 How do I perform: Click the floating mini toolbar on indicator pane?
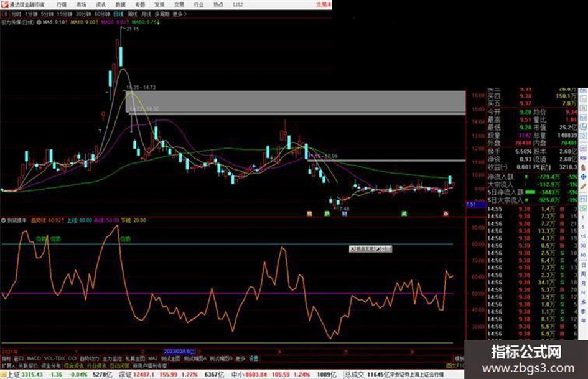(370, 249)
